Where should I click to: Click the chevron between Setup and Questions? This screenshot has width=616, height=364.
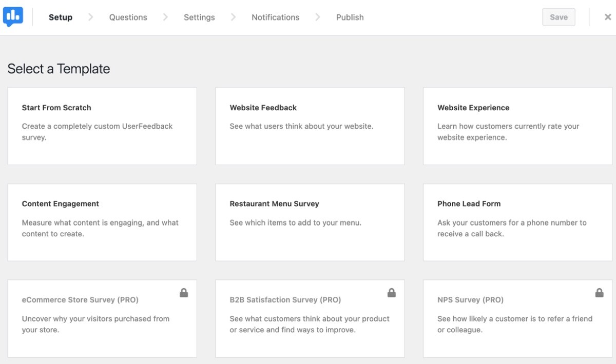click(x=90, y=17)
